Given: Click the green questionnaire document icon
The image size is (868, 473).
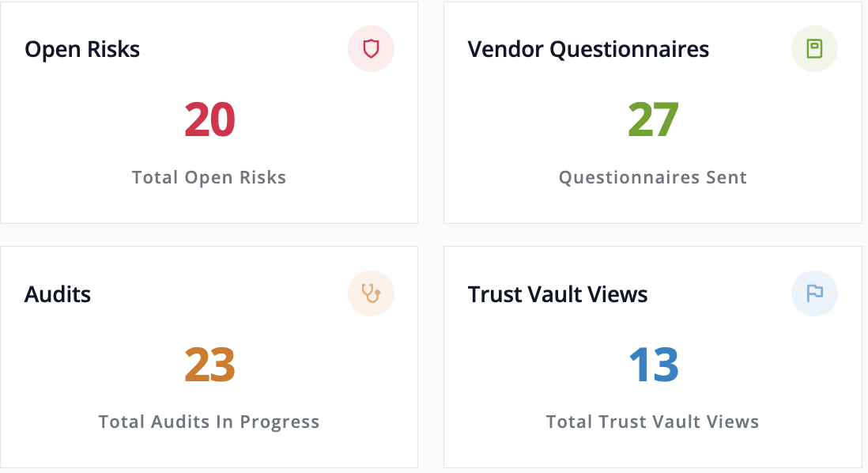Looking at the screenshot, I should [x=814, y=49].
